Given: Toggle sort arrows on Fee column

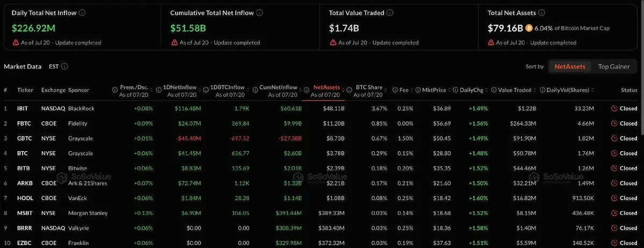Looking at the screenshot, I should (x=411, y=90).
